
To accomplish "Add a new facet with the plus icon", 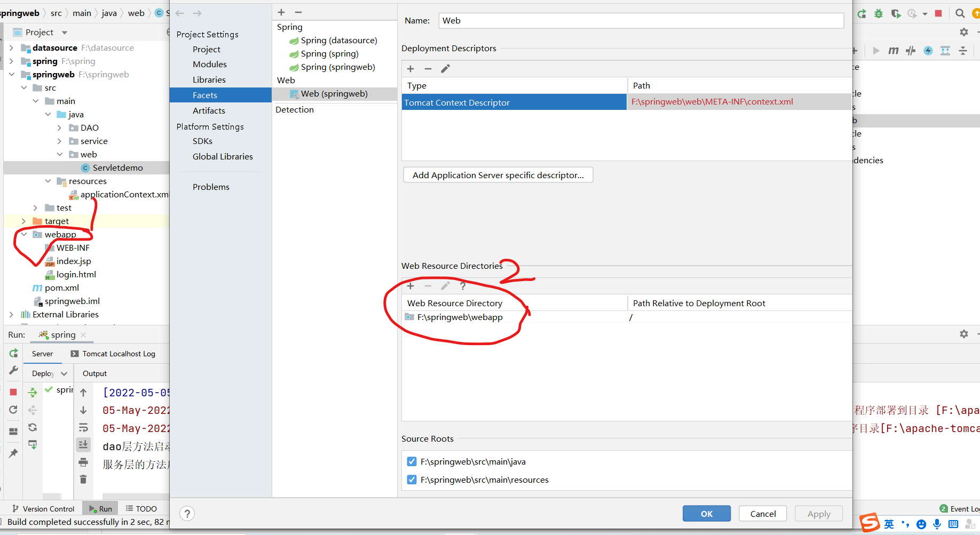I will point(281,12).
